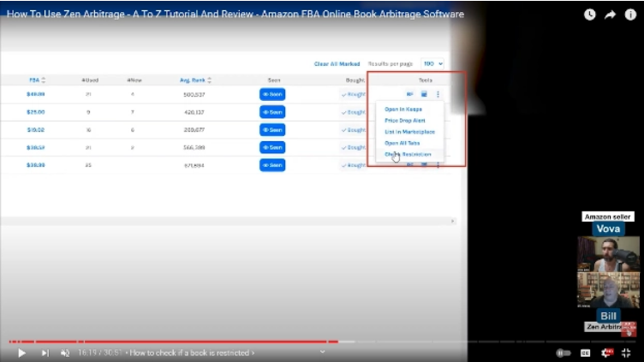Open the Results per page dropdown showing 100
644x362 pixels.
pyautogui.click(x=432, y=63)
